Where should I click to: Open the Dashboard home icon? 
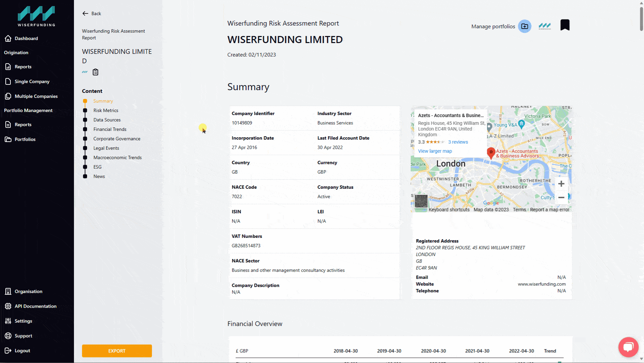click(8, 38)
